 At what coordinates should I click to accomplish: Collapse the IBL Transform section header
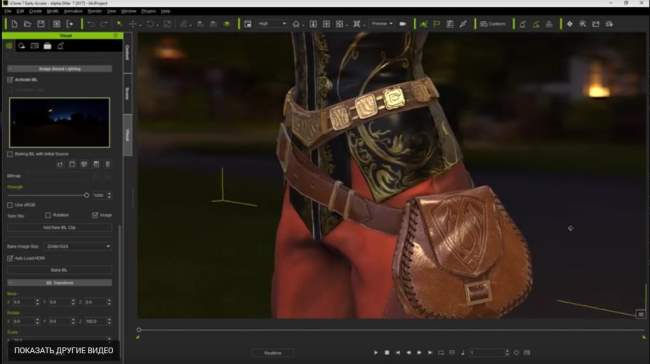60,283
